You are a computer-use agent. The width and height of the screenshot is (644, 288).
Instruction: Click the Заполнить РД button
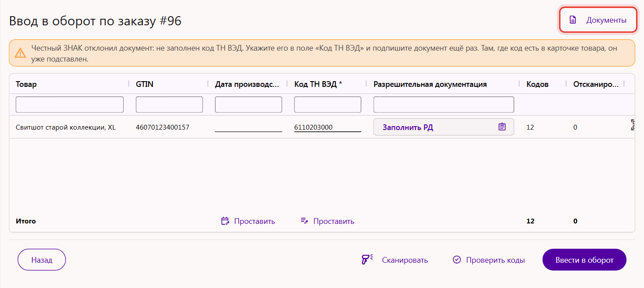pos(444,127)
